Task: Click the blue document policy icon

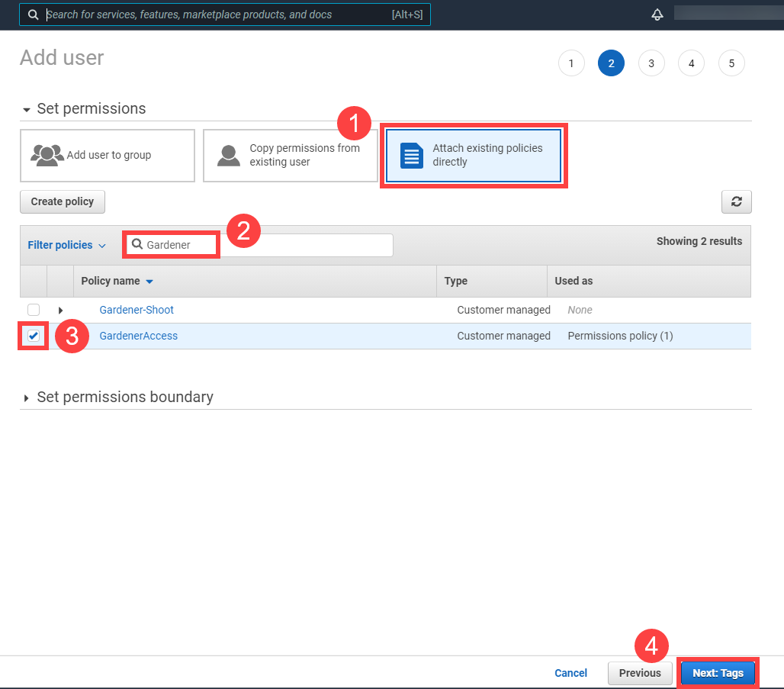Action: [412, 156]
